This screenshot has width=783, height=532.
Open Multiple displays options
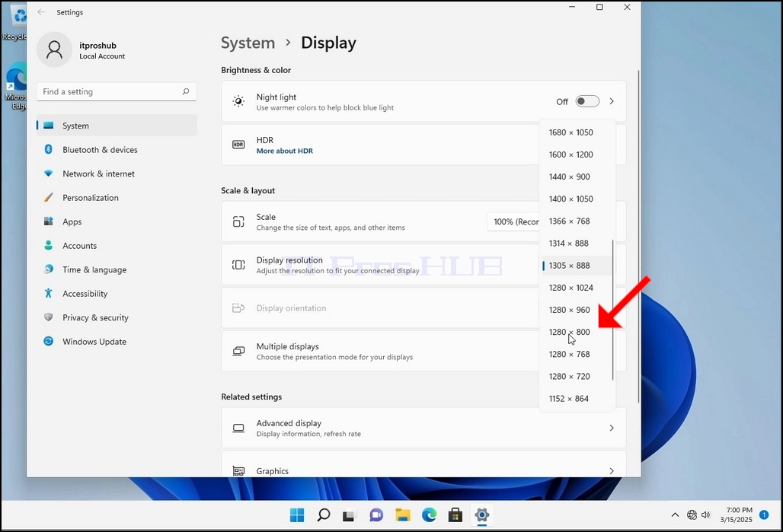[x=380, y=352]
